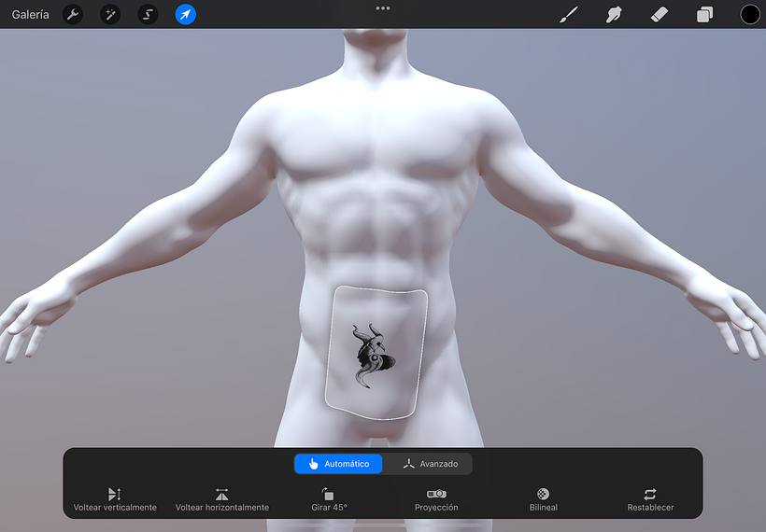Image resolution: width=766 pixels, height=532 pixels.
Task: Reset transform with Restablecer
Action: 650,499
